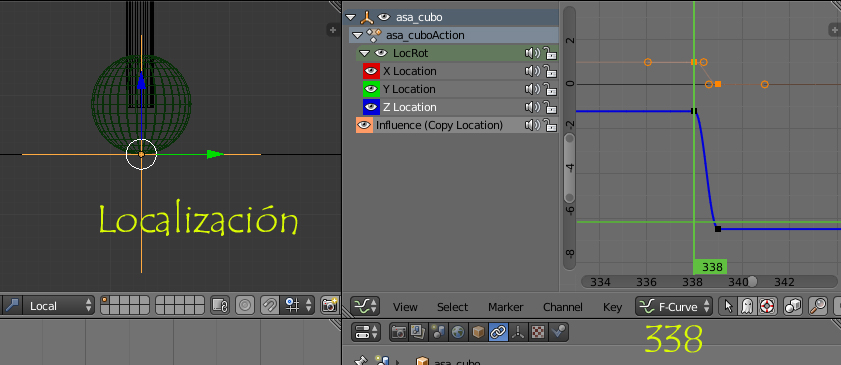
Task: Toggle the lifebuoy show-errors filter
Action: (767, 307)
